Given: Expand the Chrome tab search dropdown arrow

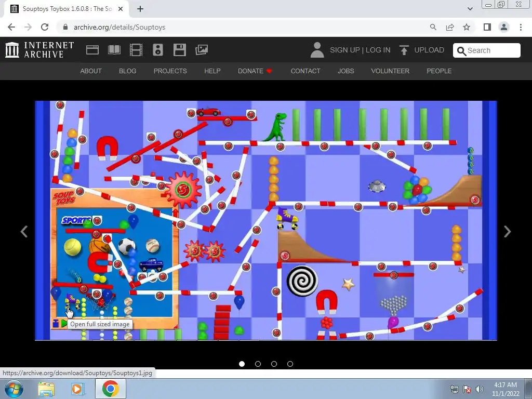Looking at the screenshot, I should 470,9.
